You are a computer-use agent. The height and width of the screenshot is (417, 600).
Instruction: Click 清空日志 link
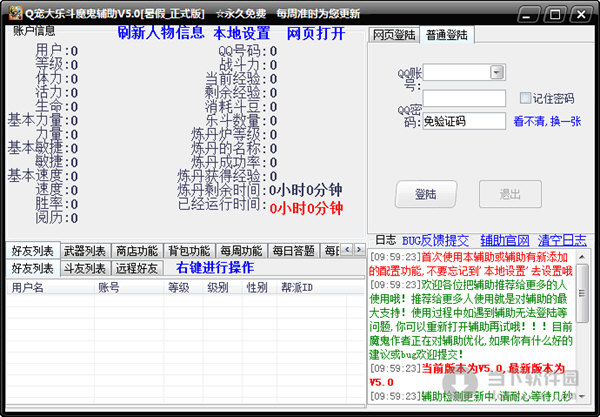[x=562, y=241]
